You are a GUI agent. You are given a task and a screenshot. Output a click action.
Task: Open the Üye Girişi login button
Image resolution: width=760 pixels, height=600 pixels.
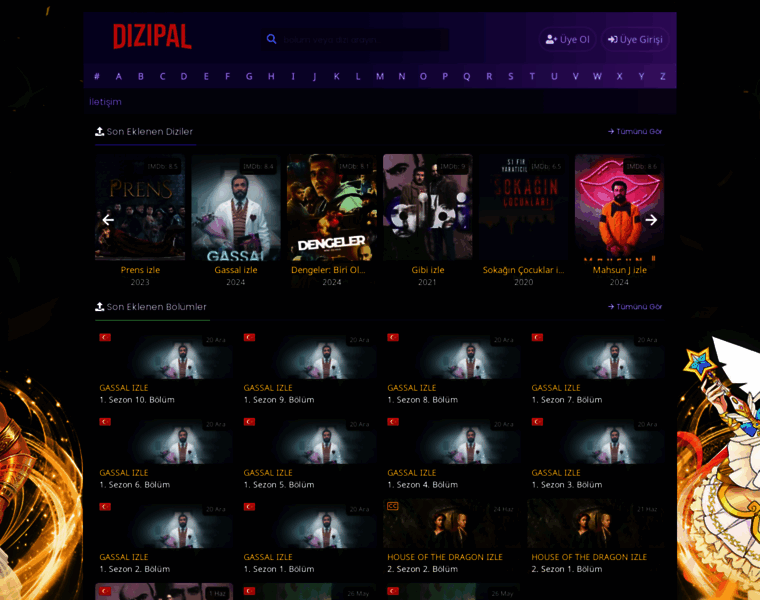[x=635, y=39]
